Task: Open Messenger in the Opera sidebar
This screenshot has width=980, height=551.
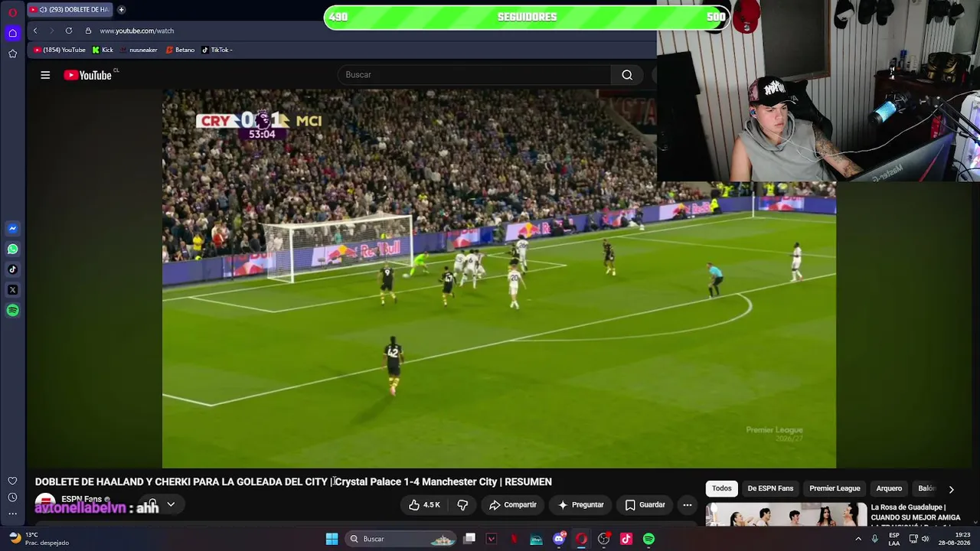Action: pos(12,228)
